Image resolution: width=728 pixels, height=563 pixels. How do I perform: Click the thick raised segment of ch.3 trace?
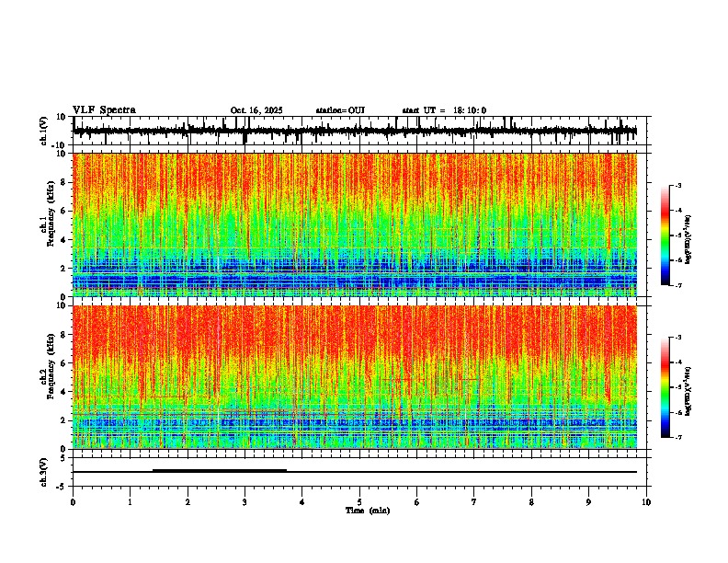tap(220, 471)
